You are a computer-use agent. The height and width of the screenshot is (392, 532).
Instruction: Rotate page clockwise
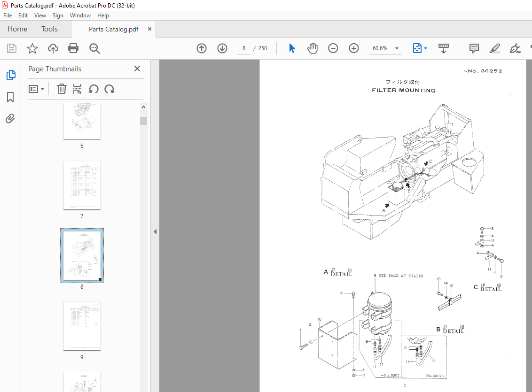(109, 89)
